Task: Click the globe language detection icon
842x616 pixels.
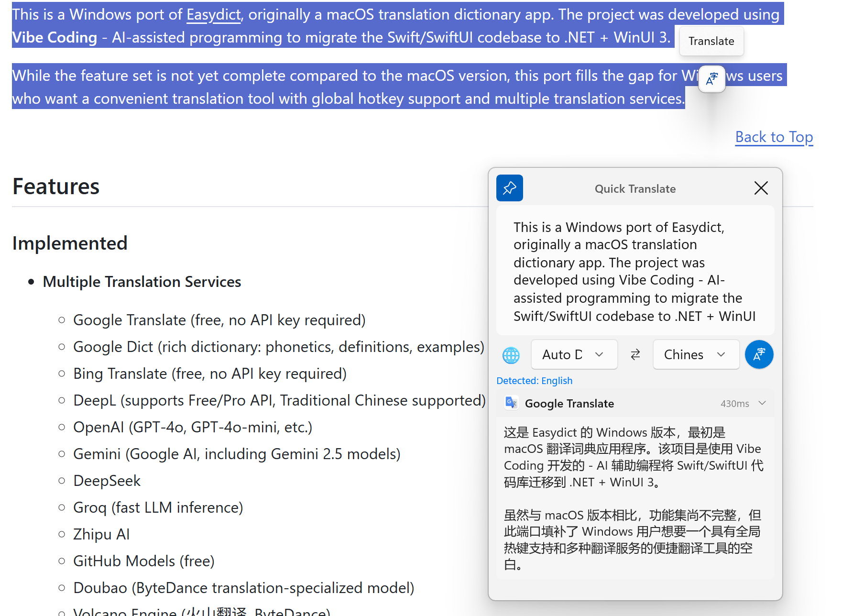Action: click(511, 355)
